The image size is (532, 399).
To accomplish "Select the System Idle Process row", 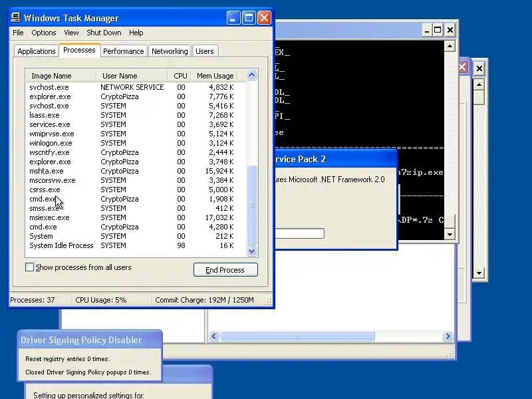I will 136,245.
